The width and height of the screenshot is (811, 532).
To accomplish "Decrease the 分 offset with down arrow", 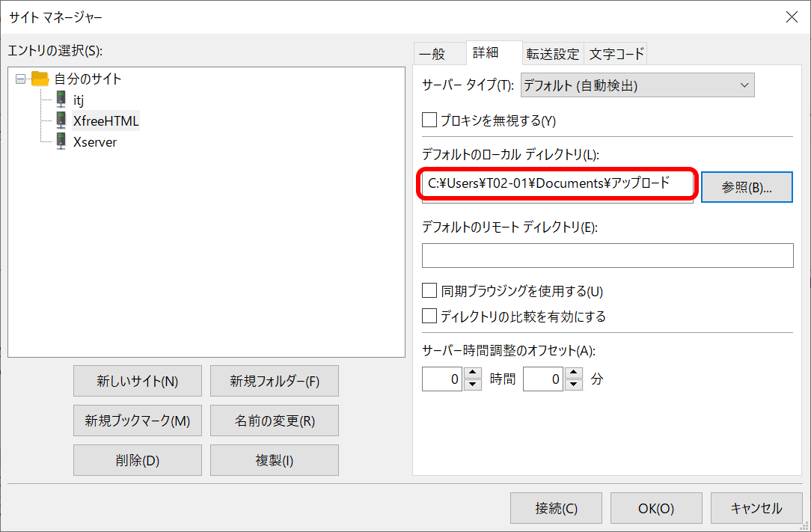I will click(x=573, y=385).
